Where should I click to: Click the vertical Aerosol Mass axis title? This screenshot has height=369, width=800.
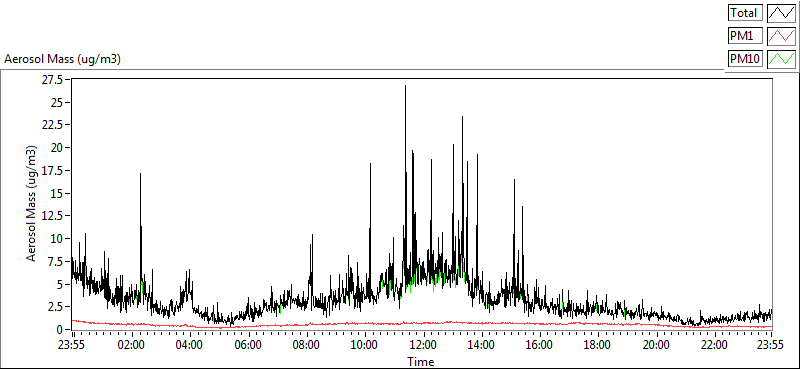tap(32, 204)
